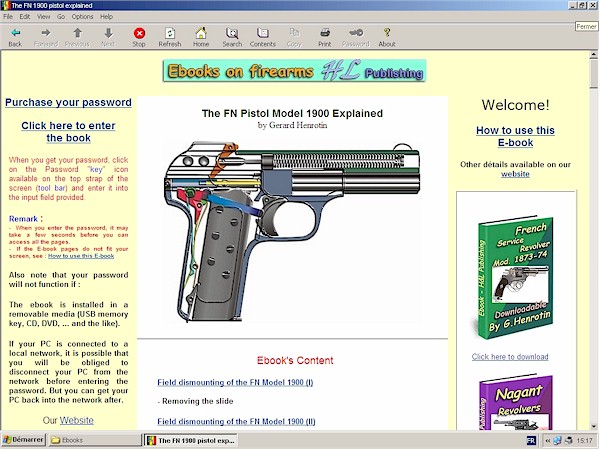
Task: Open the Options menu
Action: pyautogui.click(x=82, y=16)
